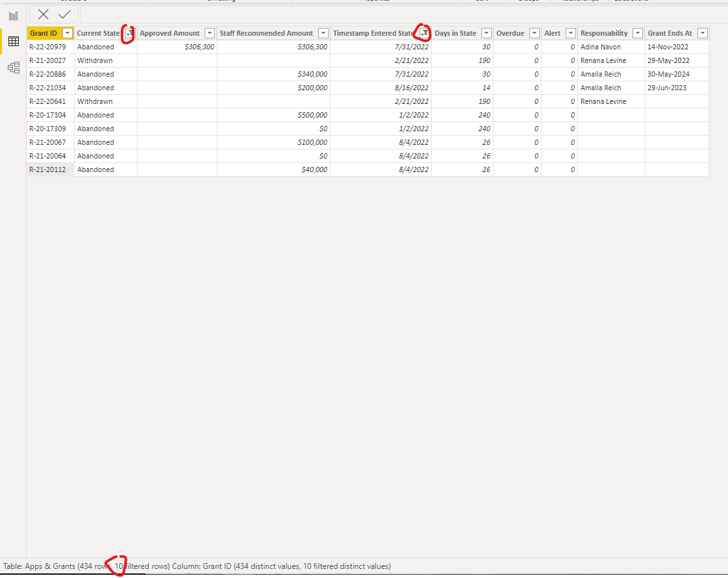Open the Data table view icon
This screenshot has width=728, height=578.
[x=14, y=42]
